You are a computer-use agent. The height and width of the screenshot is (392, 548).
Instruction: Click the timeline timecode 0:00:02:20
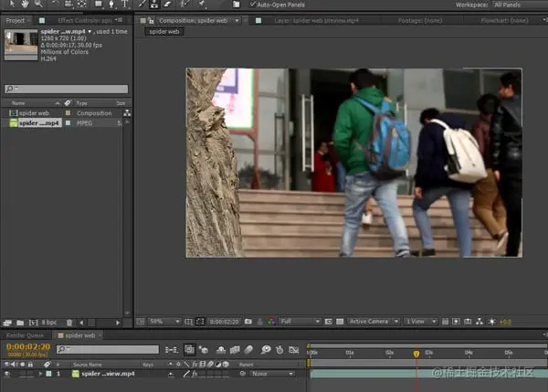pyautogui.click(x=28, y=346)
